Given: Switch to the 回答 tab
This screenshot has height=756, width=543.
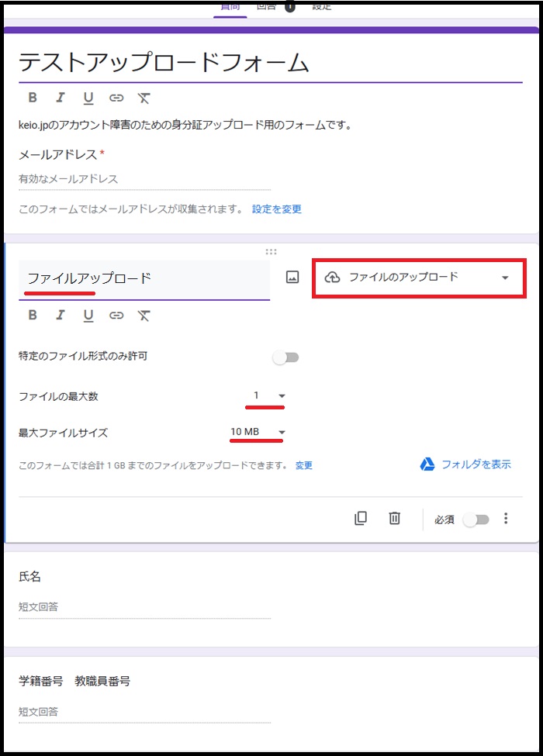Looking at the screenshot, I should coord(267,6).
